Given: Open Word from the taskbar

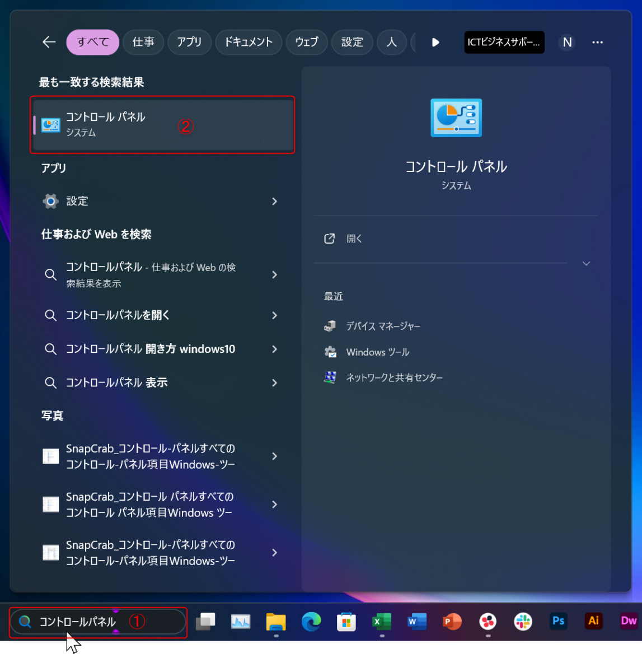Looking at the screenshot, I should [x=417, y=621].
